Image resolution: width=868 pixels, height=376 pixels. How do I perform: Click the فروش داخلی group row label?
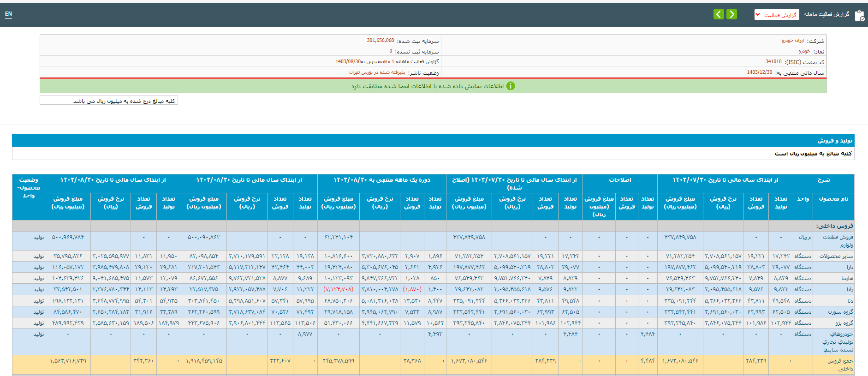click(834, 226)
